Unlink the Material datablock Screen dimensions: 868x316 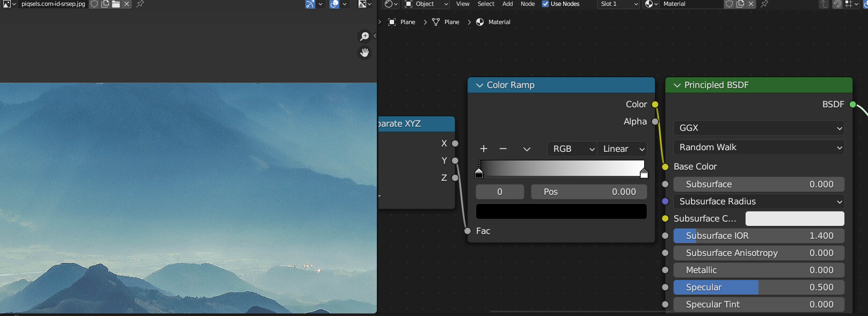point(751,4)
